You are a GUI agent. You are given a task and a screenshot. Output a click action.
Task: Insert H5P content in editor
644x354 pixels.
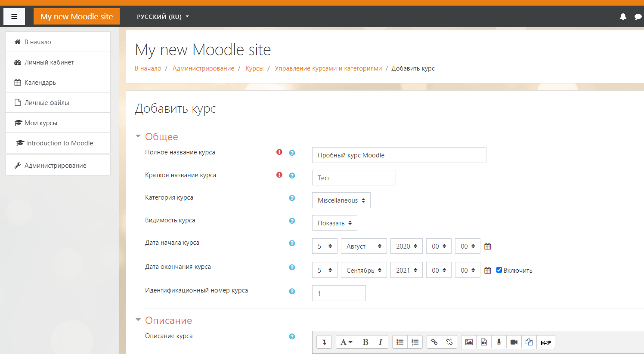[x=546, y=342]
